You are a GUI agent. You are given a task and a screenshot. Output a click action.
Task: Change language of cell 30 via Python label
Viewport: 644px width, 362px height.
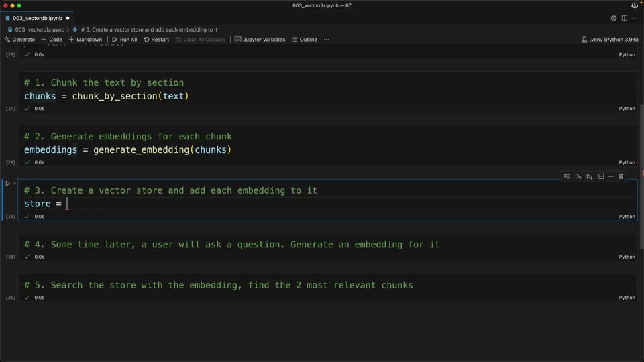[x=627, y=257]
